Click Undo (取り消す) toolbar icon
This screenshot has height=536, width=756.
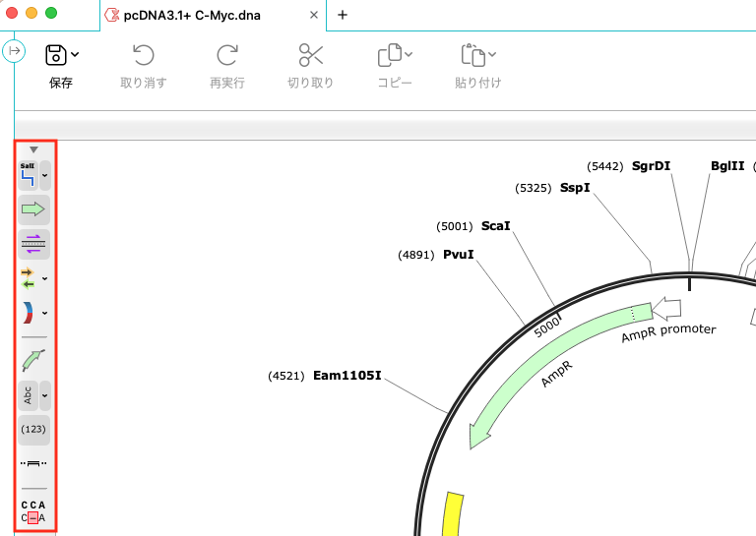143,55
